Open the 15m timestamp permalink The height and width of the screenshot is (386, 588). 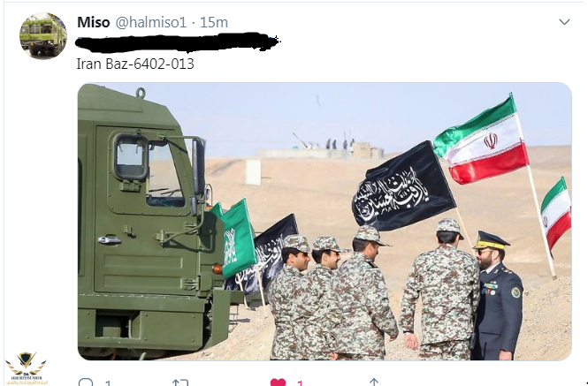[x=214, y=22]
